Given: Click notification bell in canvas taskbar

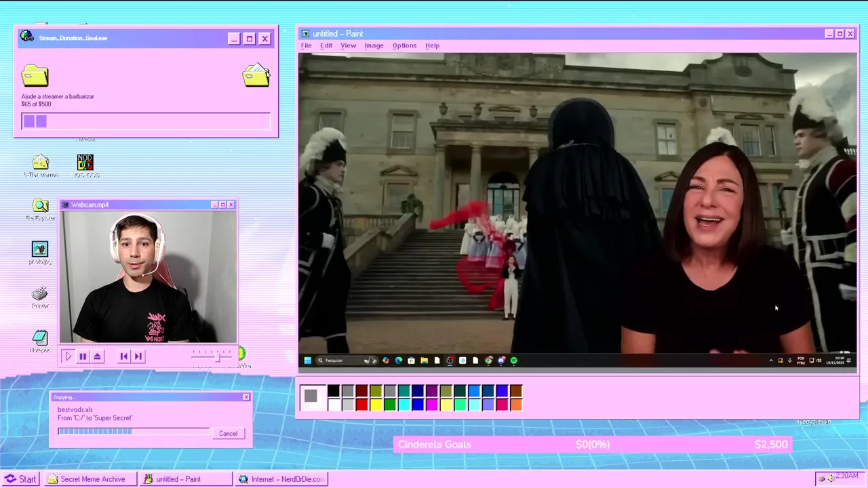Looking at the screenshot, I should [848, 361].
